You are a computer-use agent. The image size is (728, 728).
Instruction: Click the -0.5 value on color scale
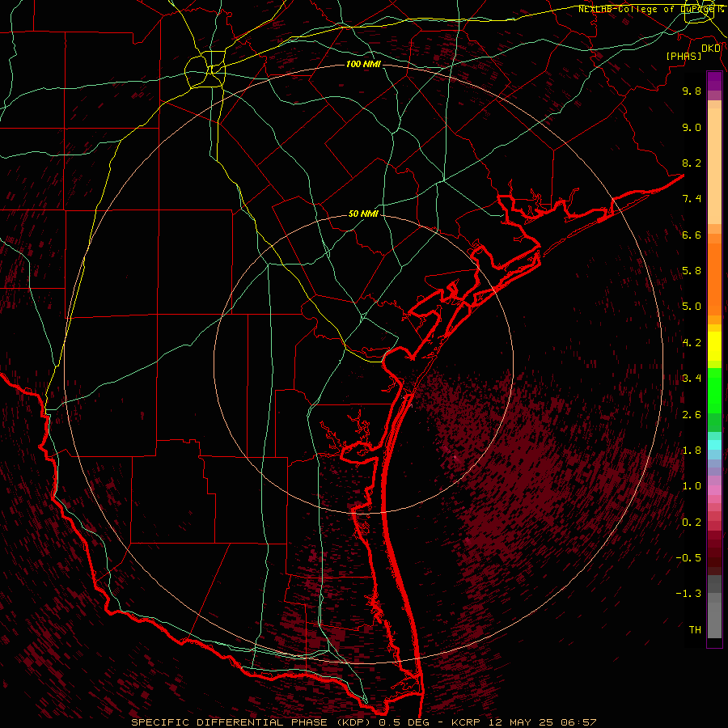688,558
